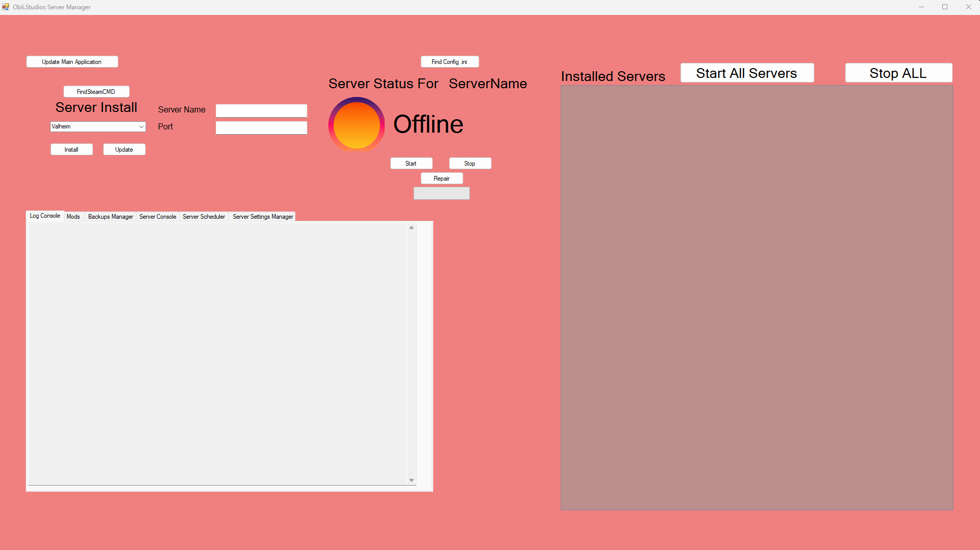Switch to the Server Scheduler tab

pos(203,216)
